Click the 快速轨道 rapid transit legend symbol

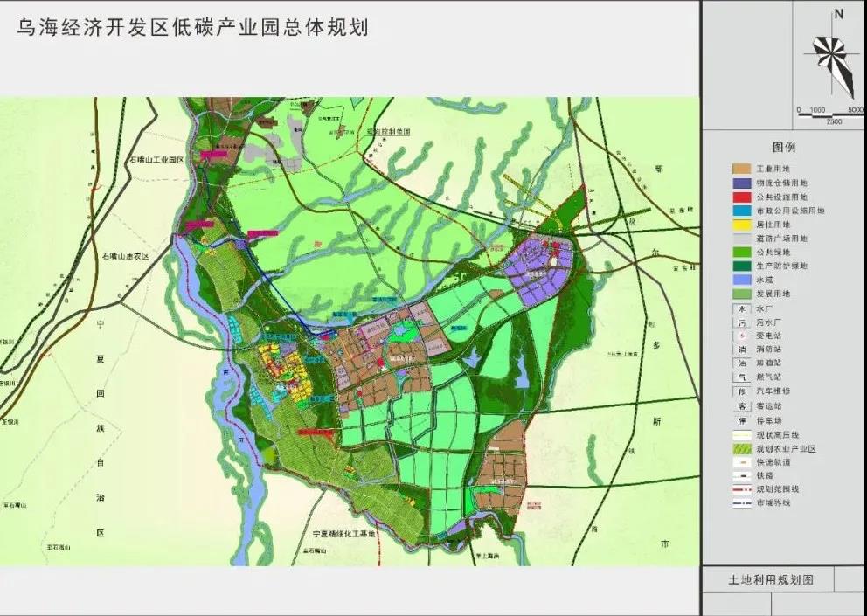tap(741, 462)
